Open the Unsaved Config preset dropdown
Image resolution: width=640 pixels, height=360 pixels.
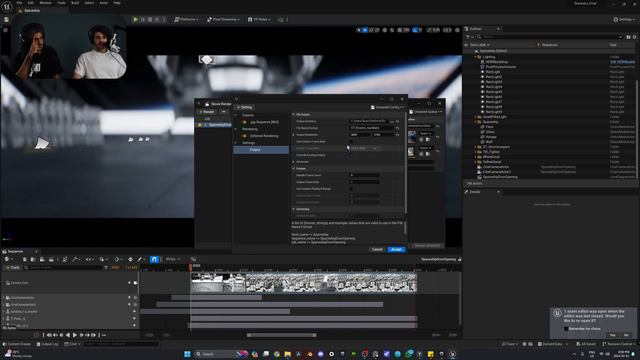pos(387,107)
